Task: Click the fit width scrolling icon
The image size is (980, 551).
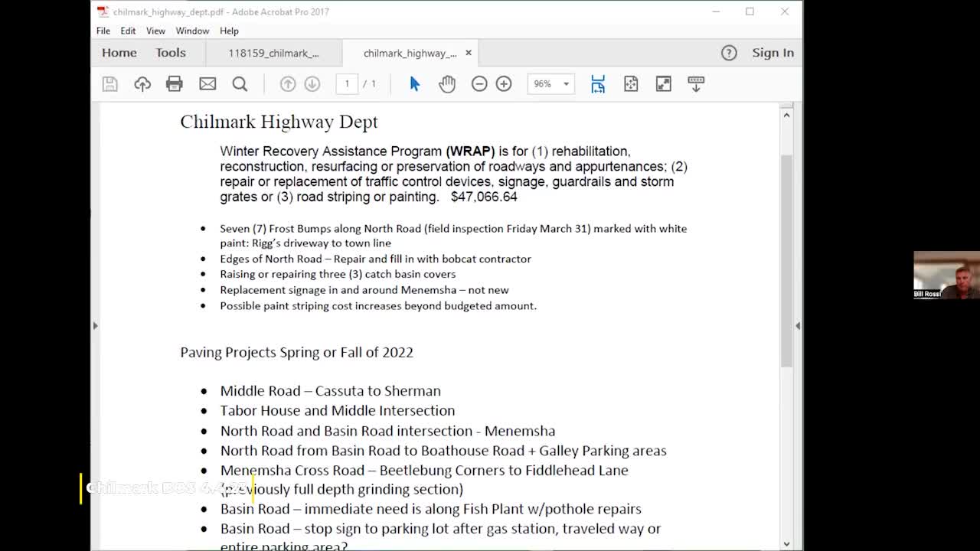Action: tap(598, 84)
